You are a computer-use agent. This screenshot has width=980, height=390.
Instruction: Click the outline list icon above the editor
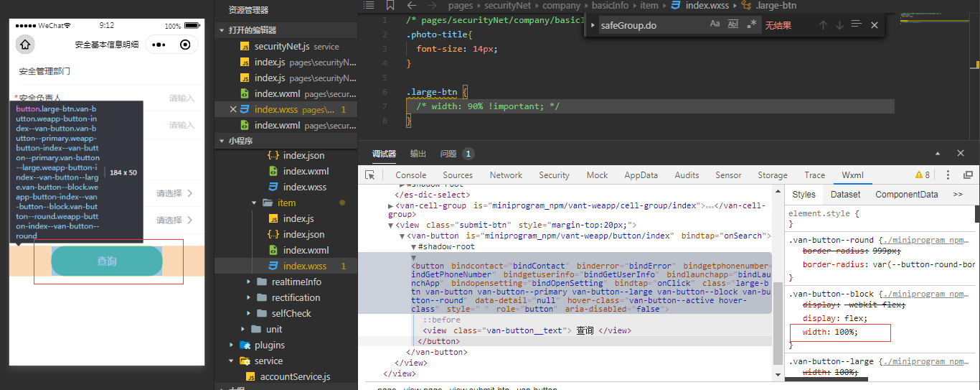(369, 5)
